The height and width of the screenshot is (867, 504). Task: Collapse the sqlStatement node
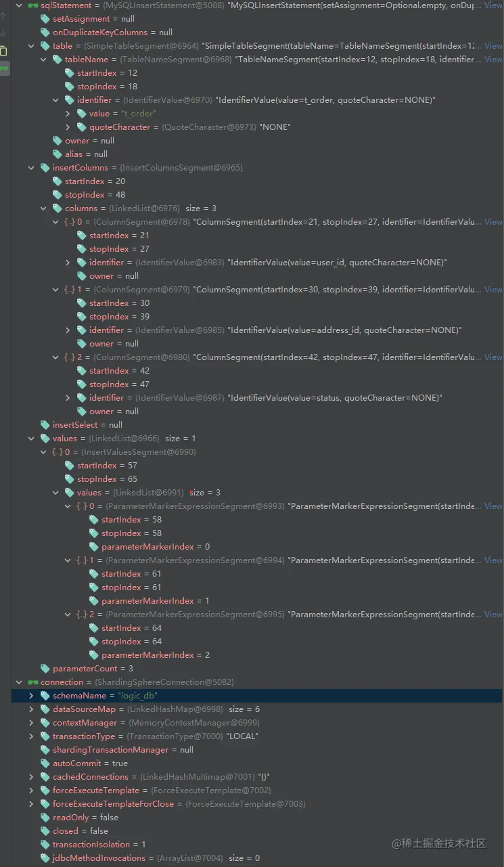tap(19, 5)
